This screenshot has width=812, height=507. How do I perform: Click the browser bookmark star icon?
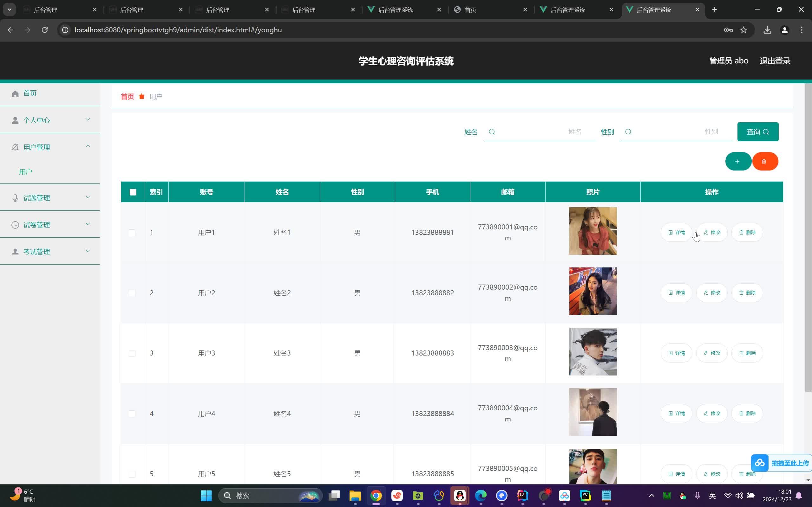click(x=743, y=30)
